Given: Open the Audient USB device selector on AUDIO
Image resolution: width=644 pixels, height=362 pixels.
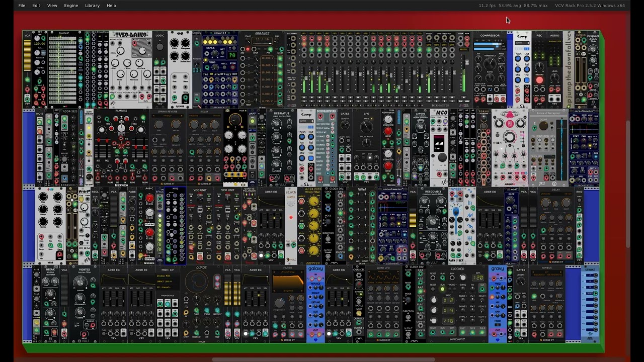Looking at the screenshot, I should click(555, 41).
